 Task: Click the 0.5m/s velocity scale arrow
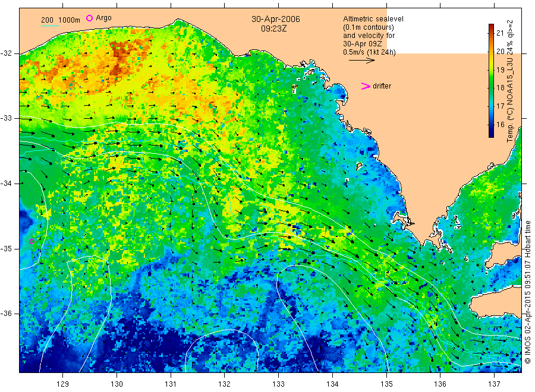tap(361, 61)
